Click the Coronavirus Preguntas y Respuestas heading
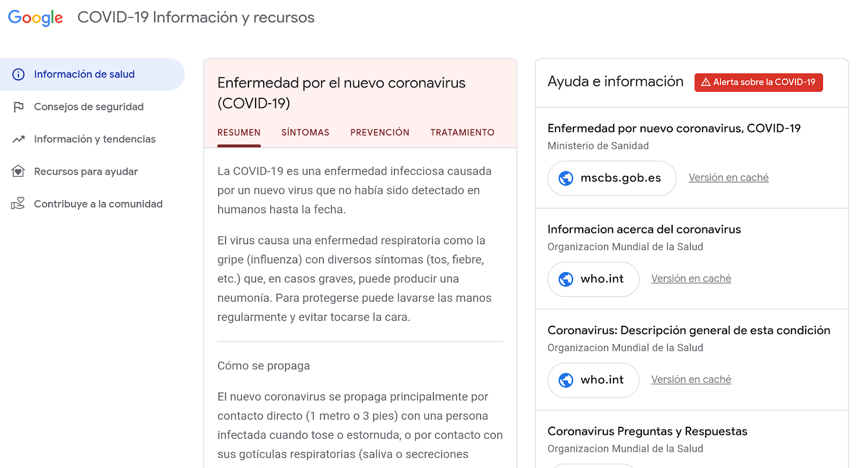The height and width of the screenshot is (468, 868). [647, 431]
